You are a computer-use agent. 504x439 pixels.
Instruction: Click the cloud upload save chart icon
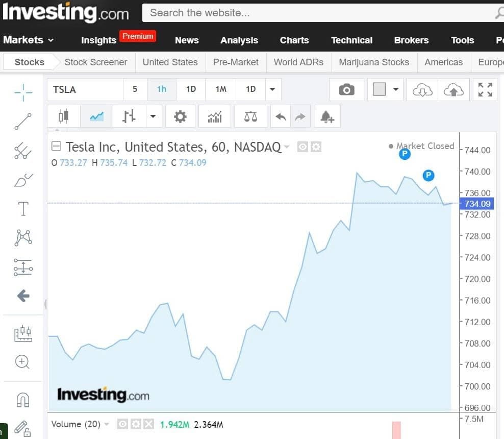coord(453,90)
